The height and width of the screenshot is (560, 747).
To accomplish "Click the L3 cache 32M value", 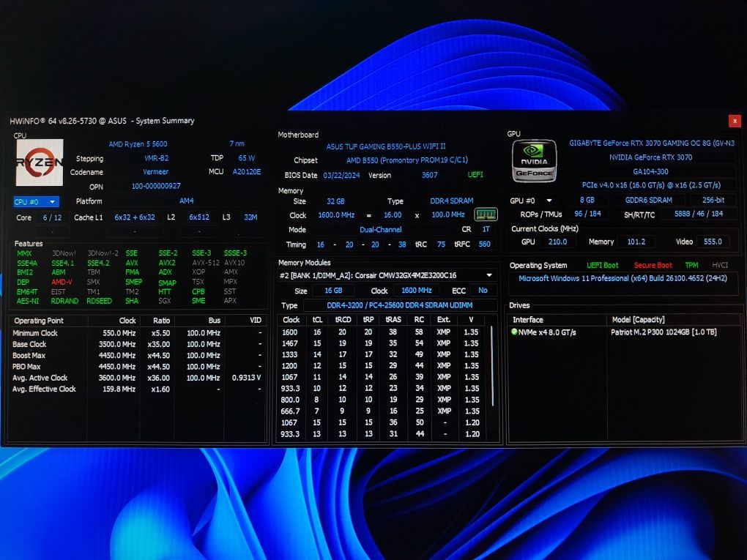I will [250, 217].
